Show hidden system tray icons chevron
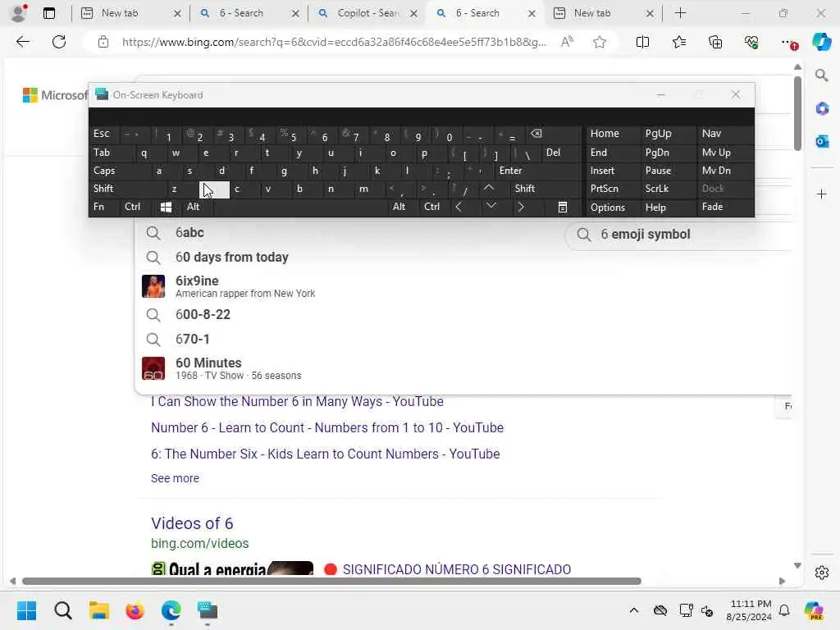The image size is (840, 630). tap(634, 610)
